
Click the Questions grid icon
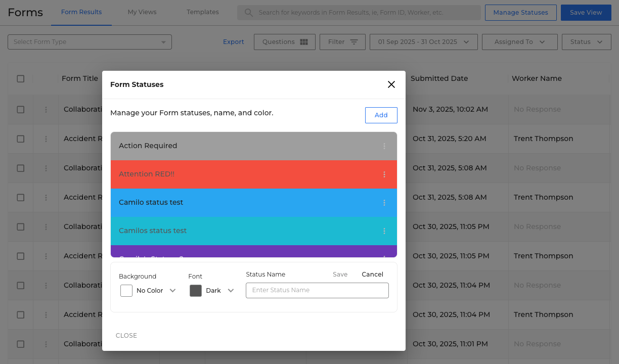tap(304, 42)
